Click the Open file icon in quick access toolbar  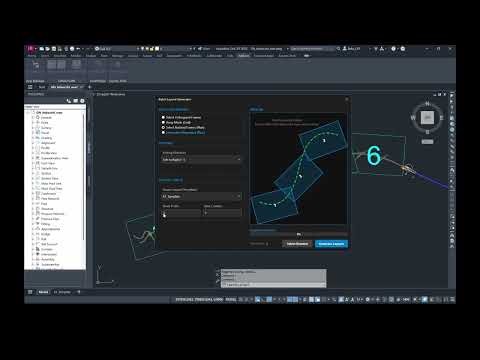48,49
